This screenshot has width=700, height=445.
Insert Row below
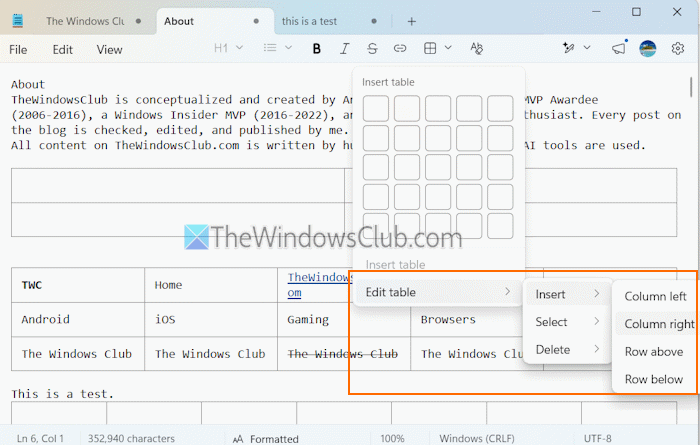(x=655, y=379)
